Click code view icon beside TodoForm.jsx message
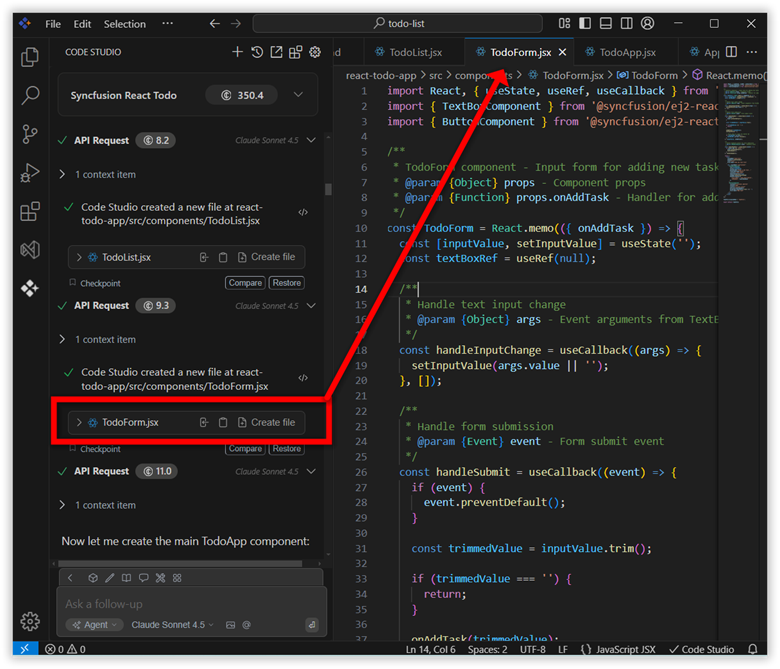 click(x=303, y=378)
